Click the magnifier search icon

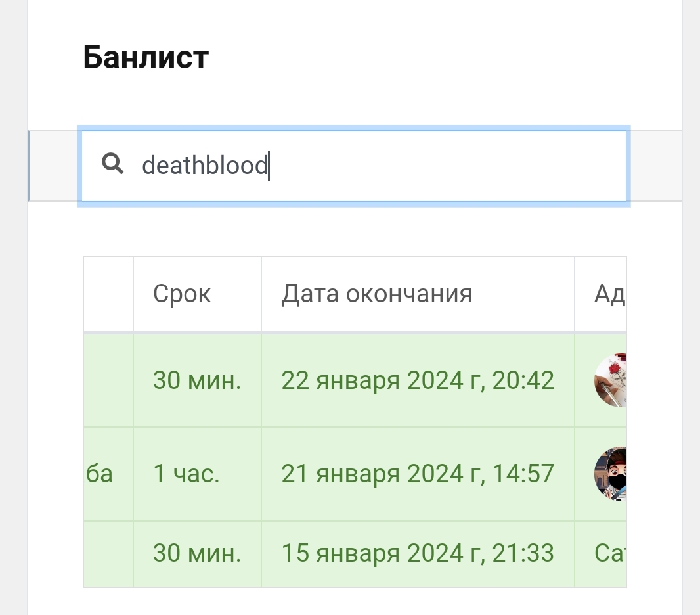[x=113, y=164]
